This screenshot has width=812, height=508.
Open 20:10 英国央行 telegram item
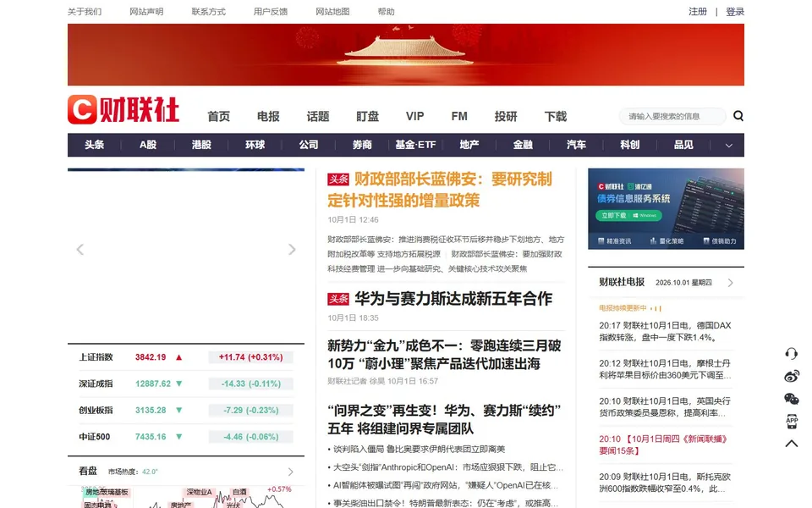tap(666, 407)
